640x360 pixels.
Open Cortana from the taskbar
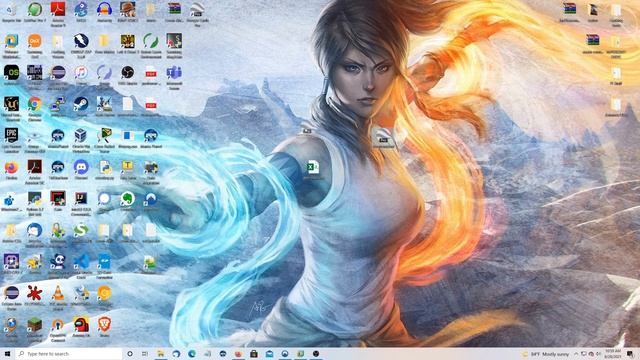click(x=130, y=353)
